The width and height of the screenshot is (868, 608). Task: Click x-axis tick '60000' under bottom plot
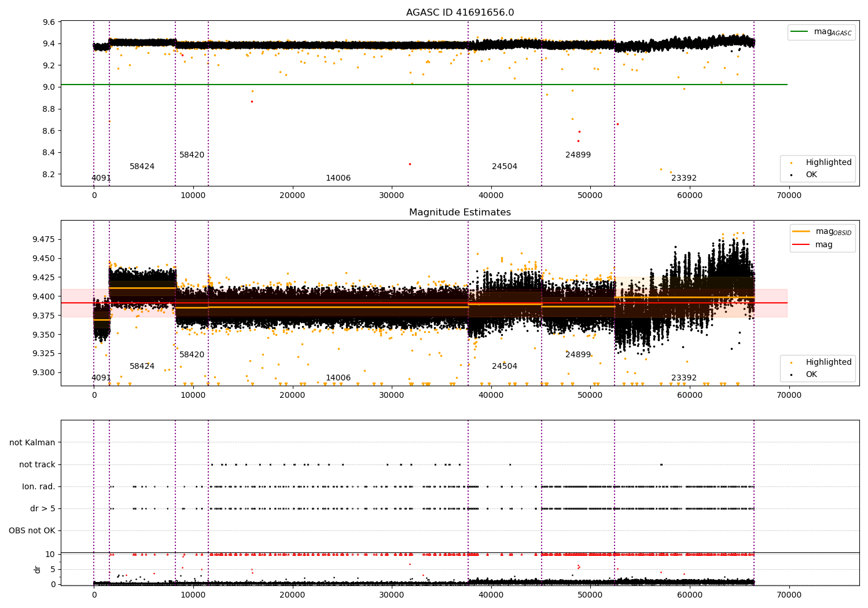coord(690,595)
